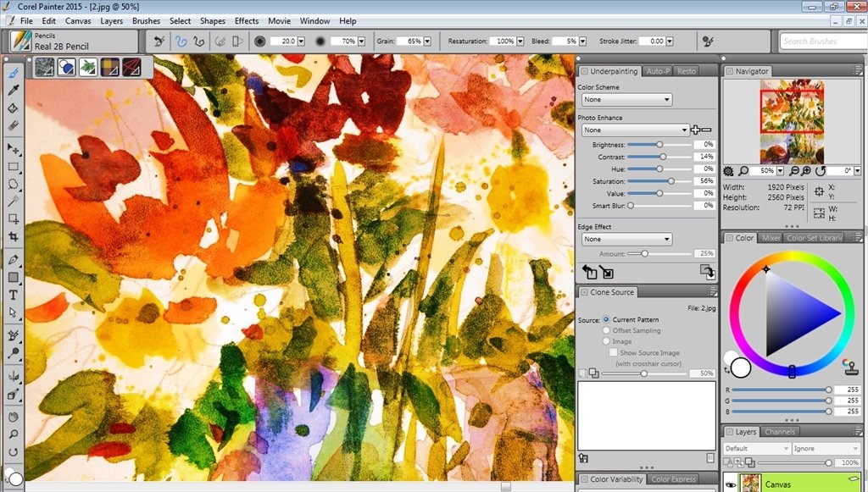Click the Reset Rotation icon in Navigator

821,170
